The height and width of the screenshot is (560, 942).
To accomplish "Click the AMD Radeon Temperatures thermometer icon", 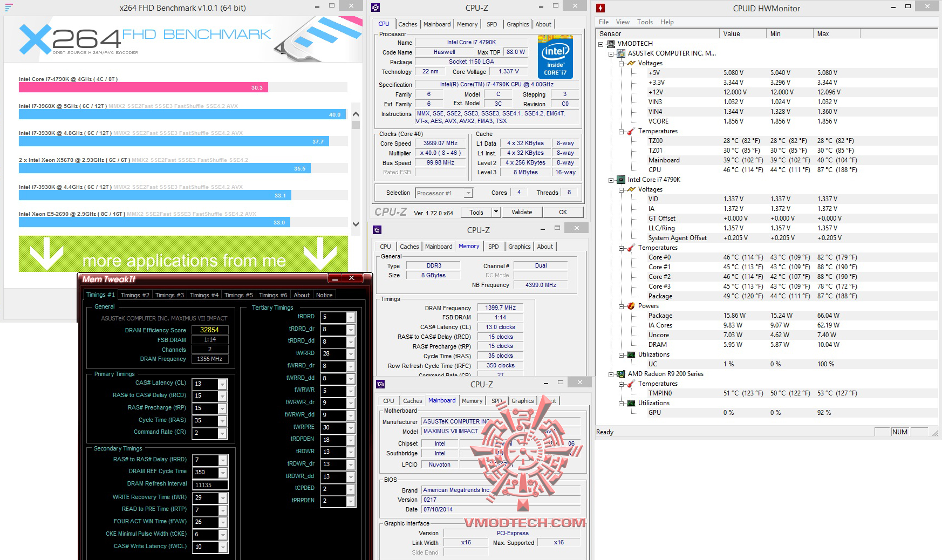I will tap(631, 384).
